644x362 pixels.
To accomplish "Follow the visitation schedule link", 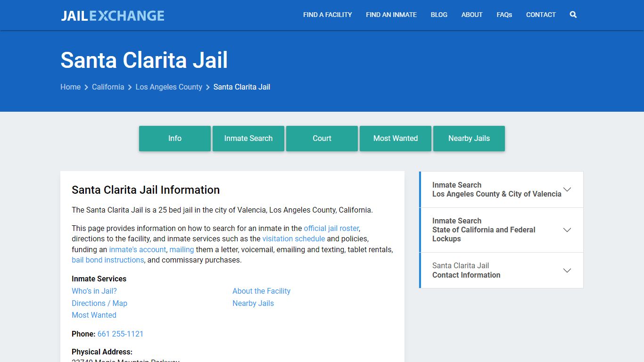I will (294, 239).
